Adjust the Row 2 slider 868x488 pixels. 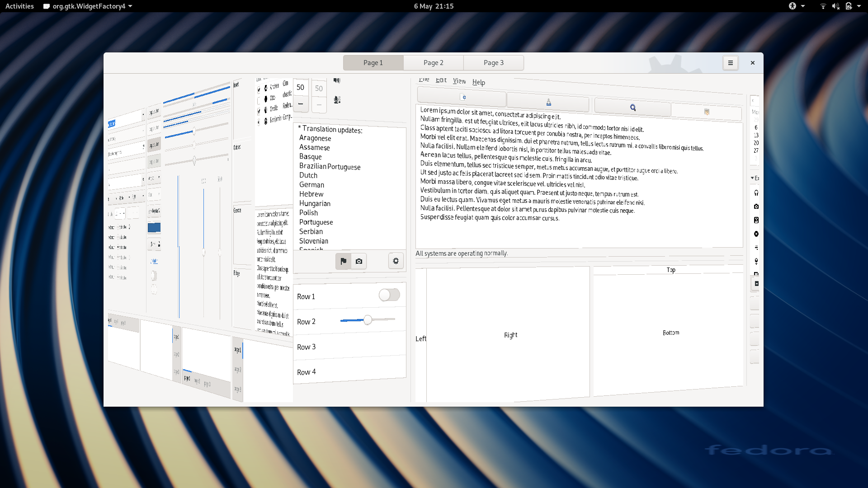pos(368,320)
